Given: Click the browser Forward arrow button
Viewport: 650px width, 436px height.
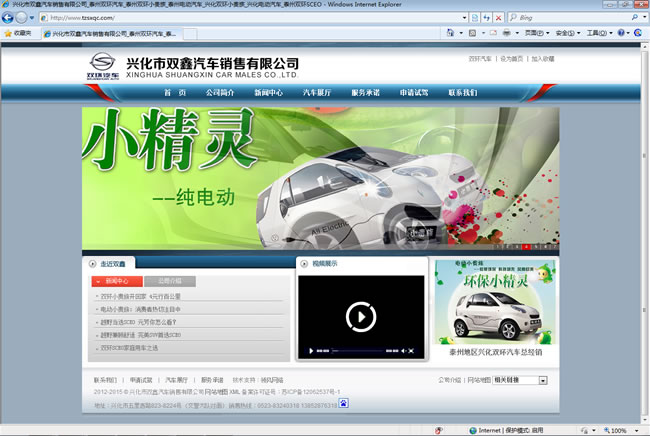Looking at the screenshot, I should coord(22,17).
